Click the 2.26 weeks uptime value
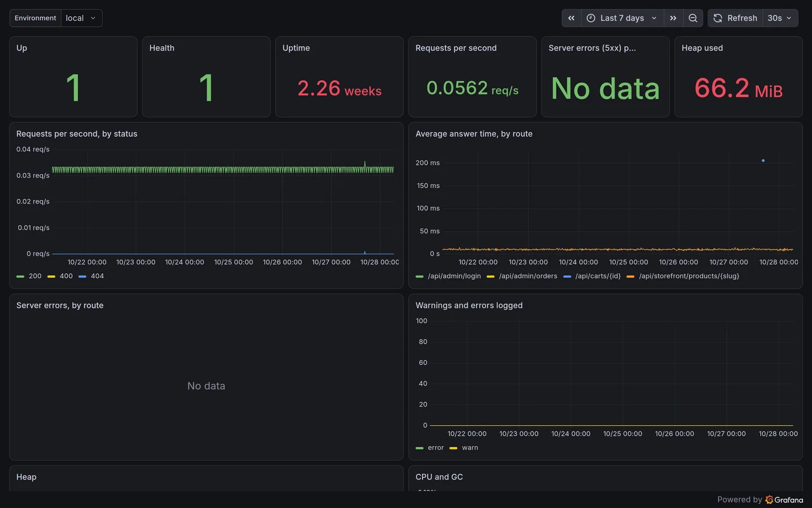 pyautogui.click(x=339, y=88)
